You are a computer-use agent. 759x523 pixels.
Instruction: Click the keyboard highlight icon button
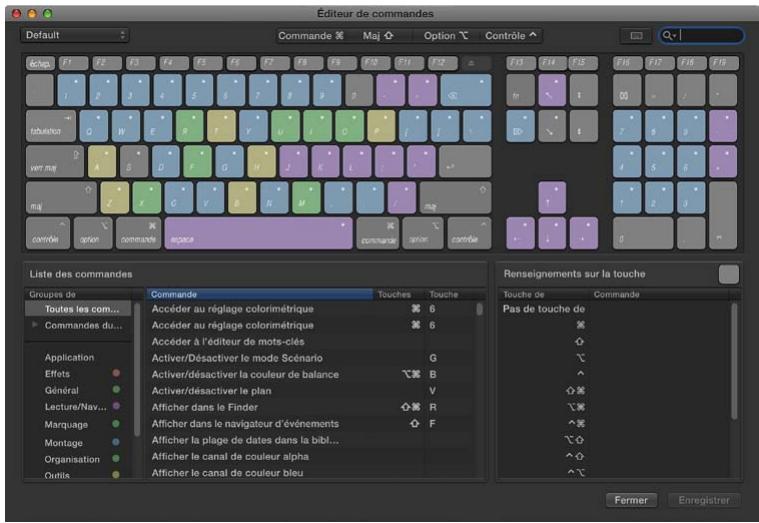[x=636, y=35]
